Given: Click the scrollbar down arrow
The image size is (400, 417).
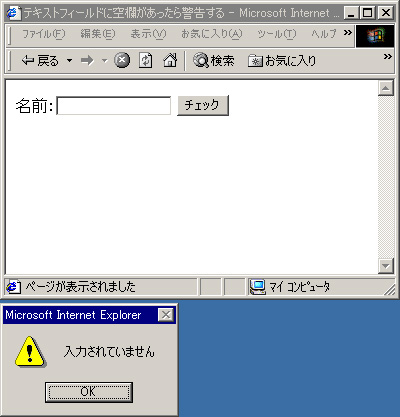Looking at the screenshot, I should point(386,266).
